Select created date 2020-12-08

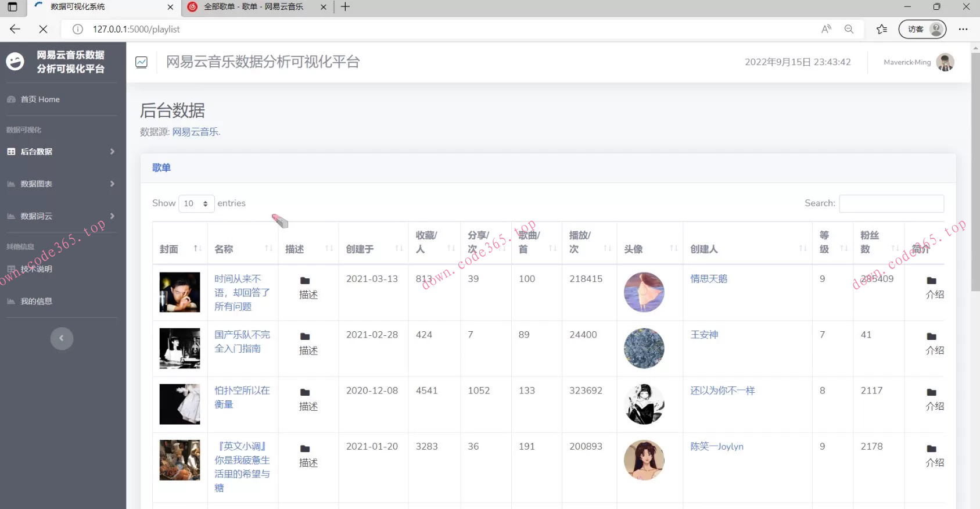click(372, 390)
